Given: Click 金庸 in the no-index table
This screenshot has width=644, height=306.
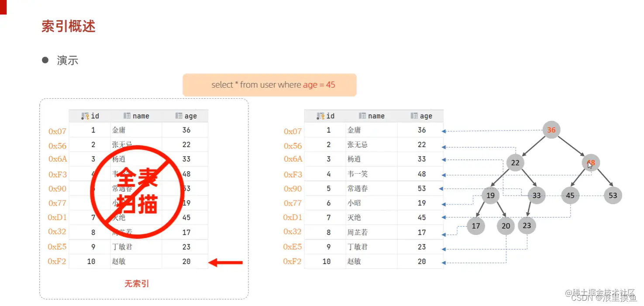Looking at the screenshot, I should [119, 130].
